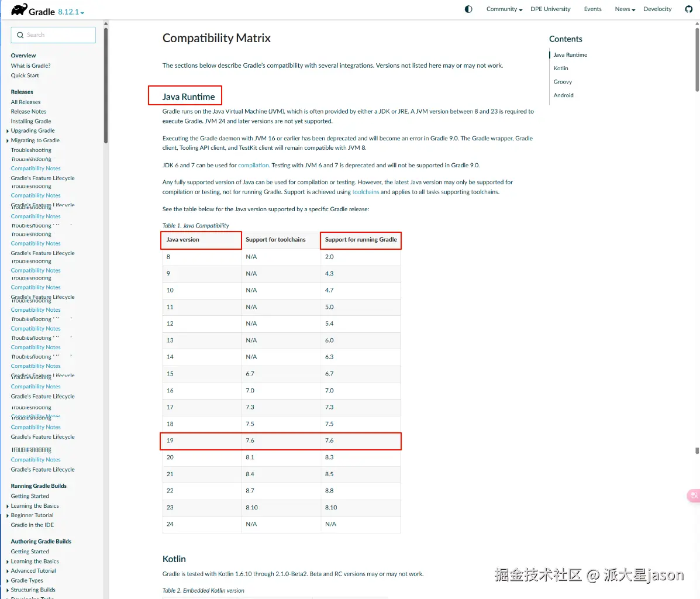Viewport: 700px width, 599px height.
Task: Open the GitHub icon link
Action: pyautogui.click(x=689, y=9)
